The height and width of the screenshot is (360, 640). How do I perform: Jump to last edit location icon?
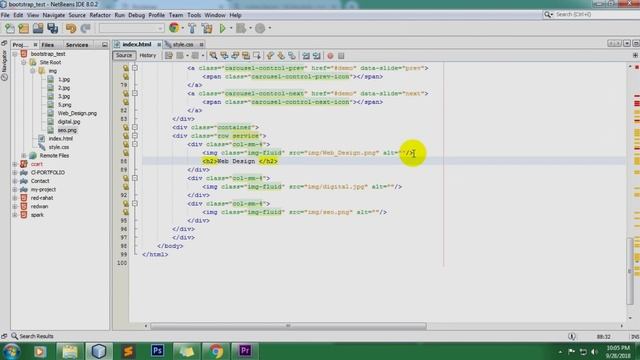click(x=169, y=56)
